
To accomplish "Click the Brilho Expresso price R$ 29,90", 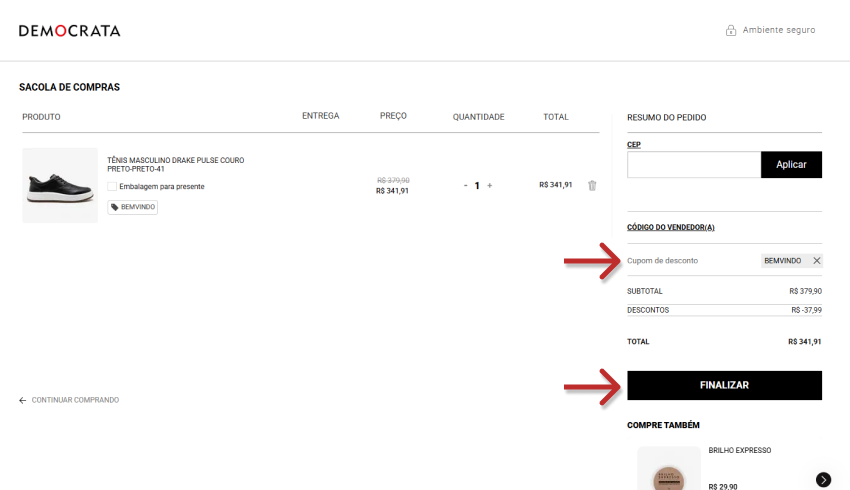I will (723, 486).
